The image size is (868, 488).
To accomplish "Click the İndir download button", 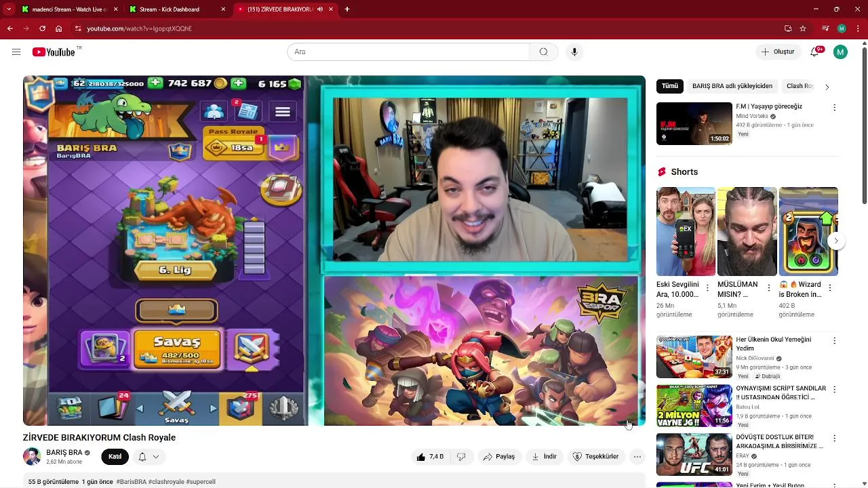I will pos(544,457).
